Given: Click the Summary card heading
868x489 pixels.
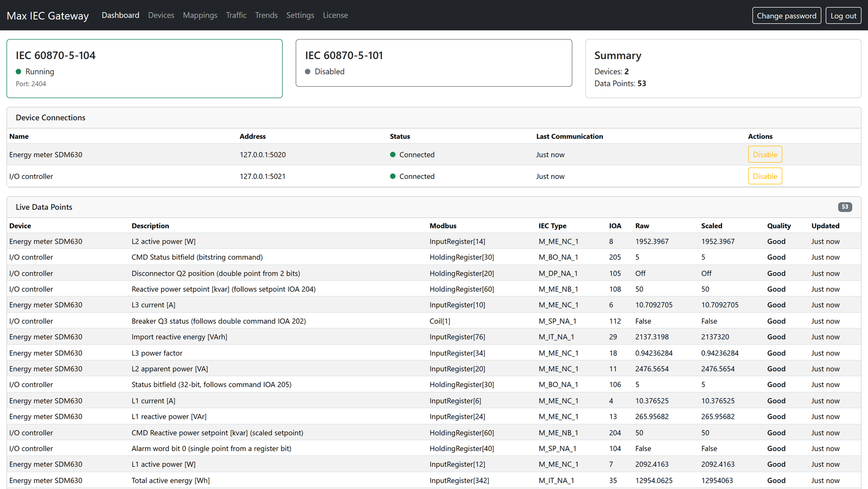Looking at the screenshot, I should (618, 55).
